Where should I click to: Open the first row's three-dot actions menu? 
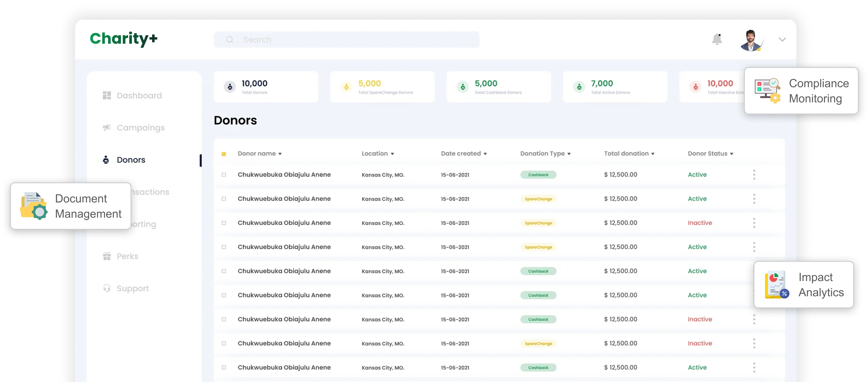[x=754, y=175]
